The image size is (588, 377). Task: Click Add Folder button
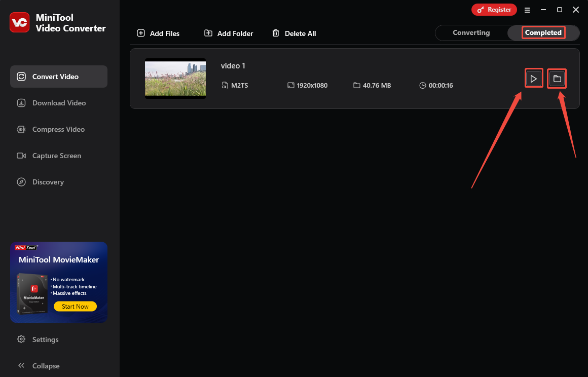point(229,33)
